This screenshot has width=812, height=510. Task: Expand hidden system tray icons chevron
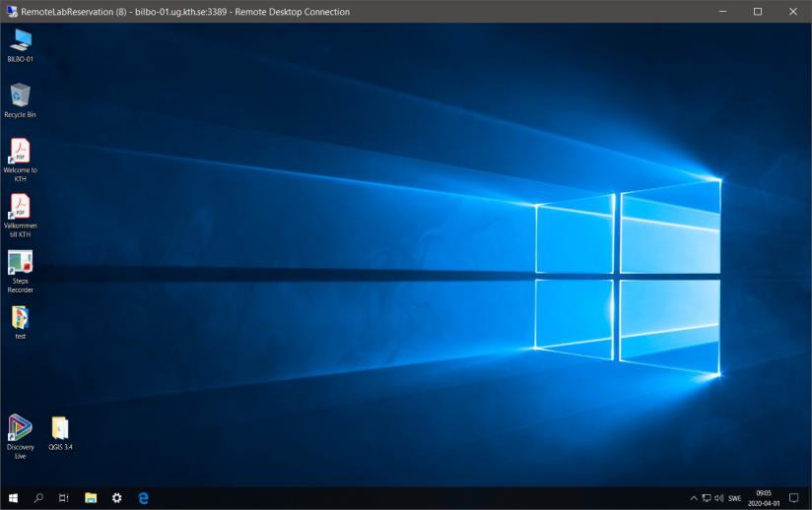[x=694, y=498]
